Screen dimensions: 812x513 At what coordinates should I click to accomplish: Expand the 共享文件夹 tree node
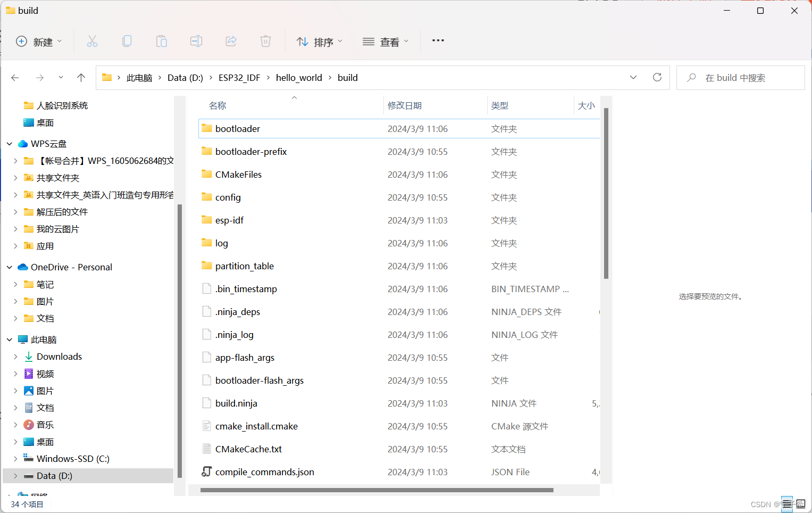coord(15,178)
